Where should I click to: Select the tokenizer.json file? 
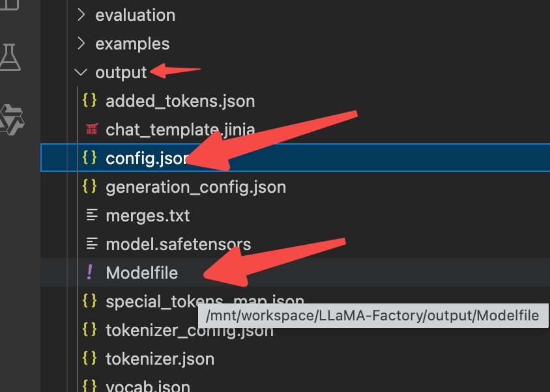pos(160,359)
